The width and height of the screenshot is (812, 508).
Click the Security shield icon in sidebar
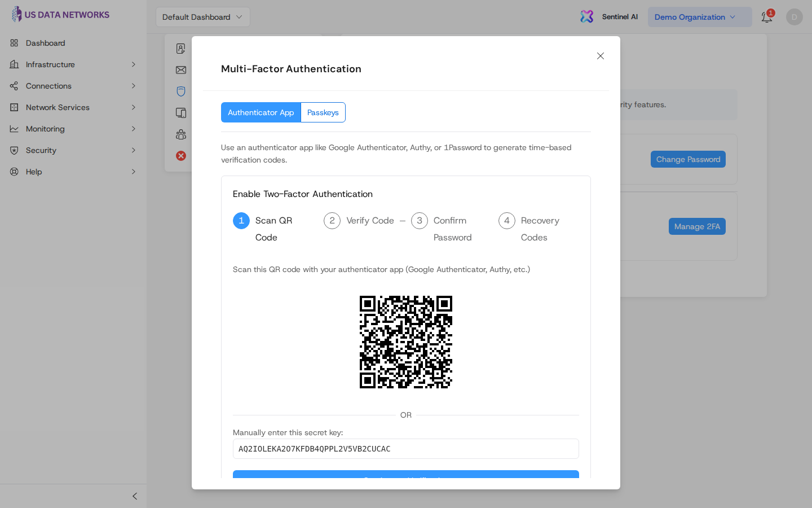14,150
